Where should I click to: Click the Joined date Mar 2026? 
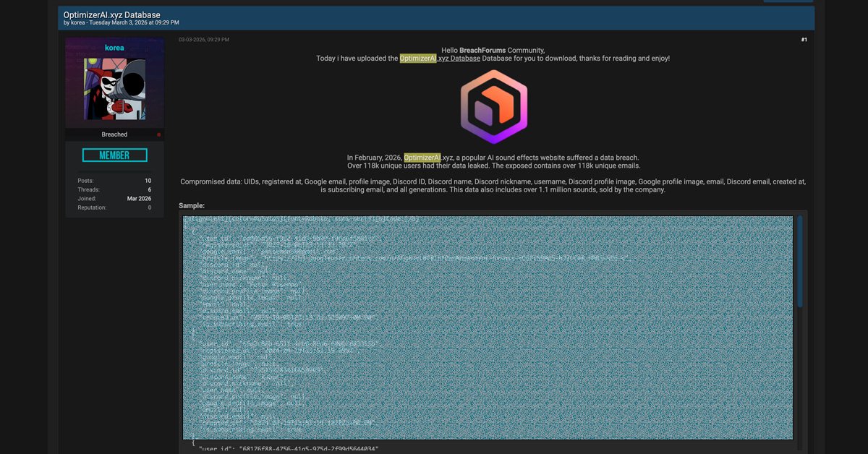(x=139, y=199)
